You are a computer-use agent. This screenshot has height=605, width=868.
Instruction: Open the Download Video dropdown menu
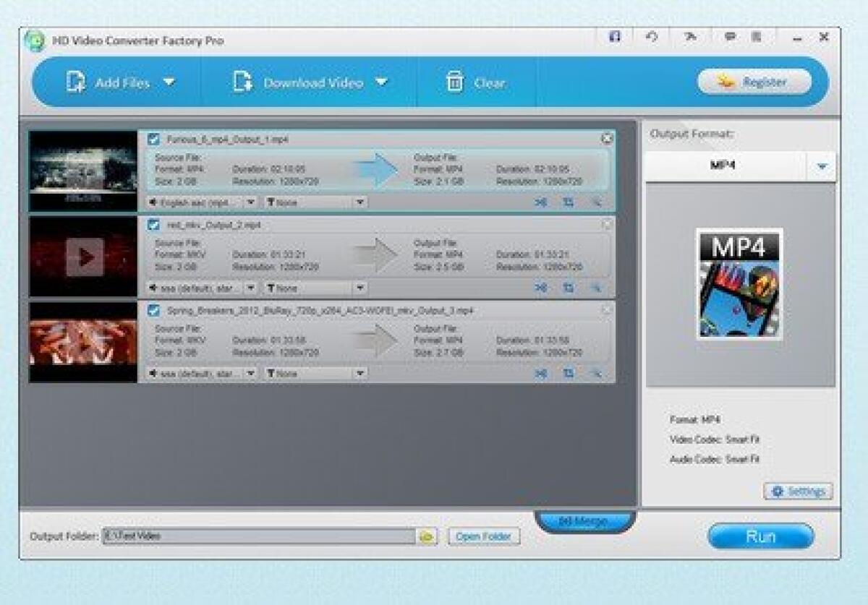point(382,82)
